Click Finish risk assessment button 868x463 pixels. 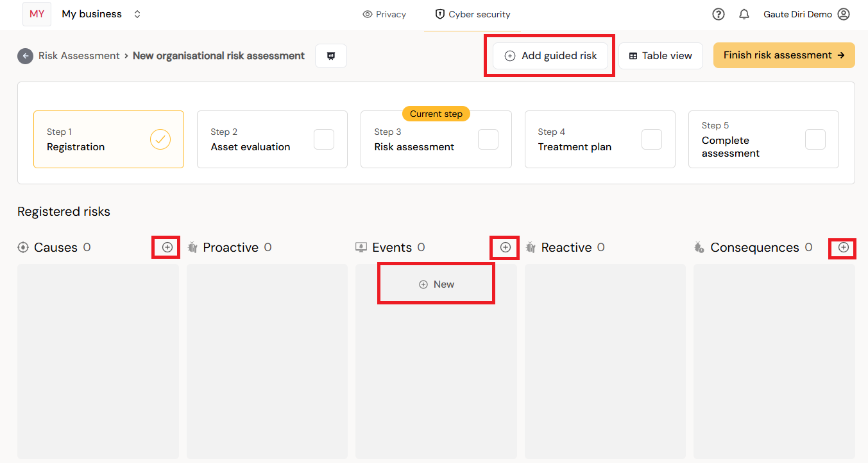[x=784, y=55]
